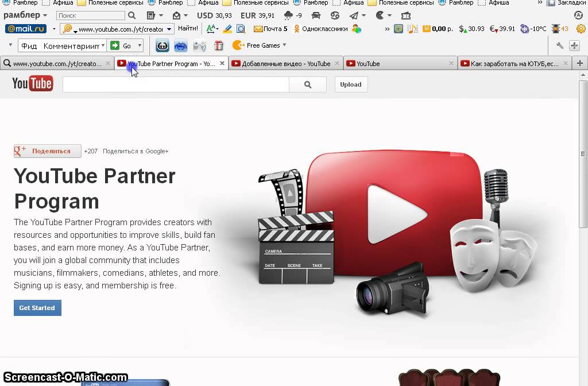Click the white robot face game icon
Screen dimensions: 588x386
click(x=163, y=46)
